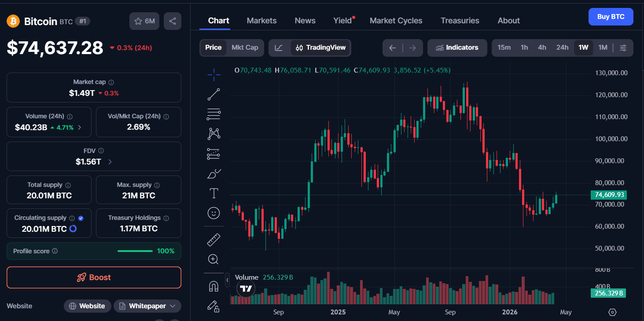Collapse the left tools panel arrow
The height and width of the screenshot is (321, 644).
coord(227,280)
